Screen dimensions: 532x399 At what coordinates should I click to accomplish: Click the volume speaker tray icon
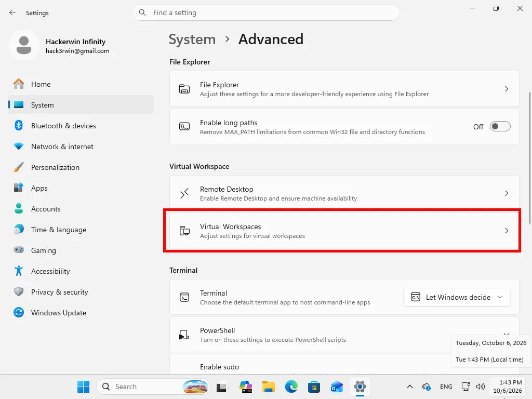481,387
